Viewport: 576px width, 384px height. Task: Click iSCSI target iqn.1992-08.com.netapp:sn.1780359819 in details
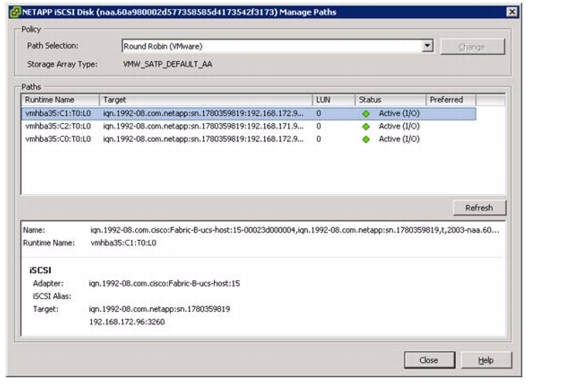click(x=159, y=309)
